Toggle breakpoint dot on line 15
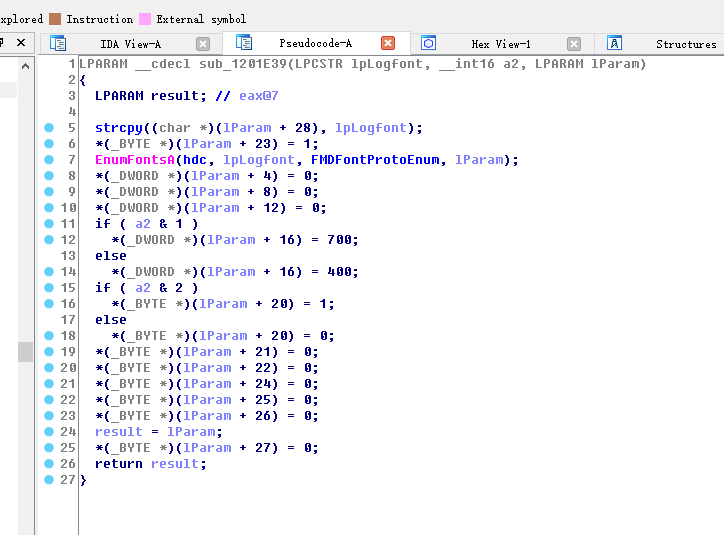This screenshot has width=724, height=535. coord(49,288)
